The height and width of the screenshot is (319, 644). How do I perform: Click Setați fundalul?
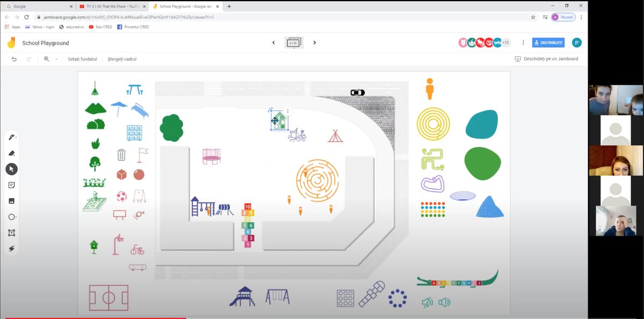(83, 59)
